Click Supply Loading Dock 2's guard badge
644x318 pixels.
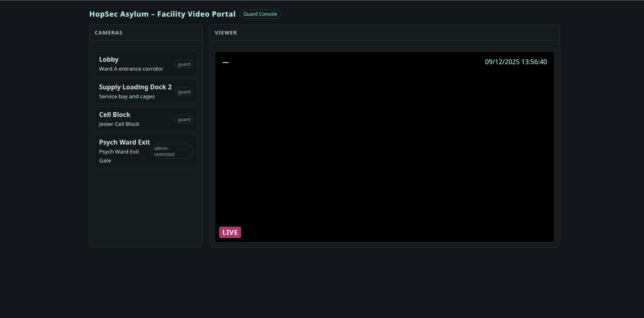coord(184,92)
